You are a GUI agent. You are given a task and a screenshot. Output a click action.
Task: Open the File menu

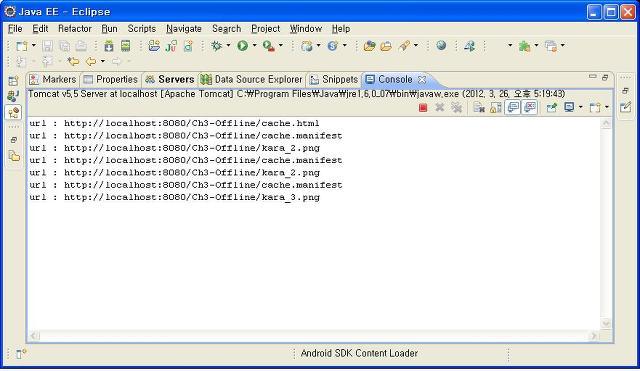click(15, 29)
